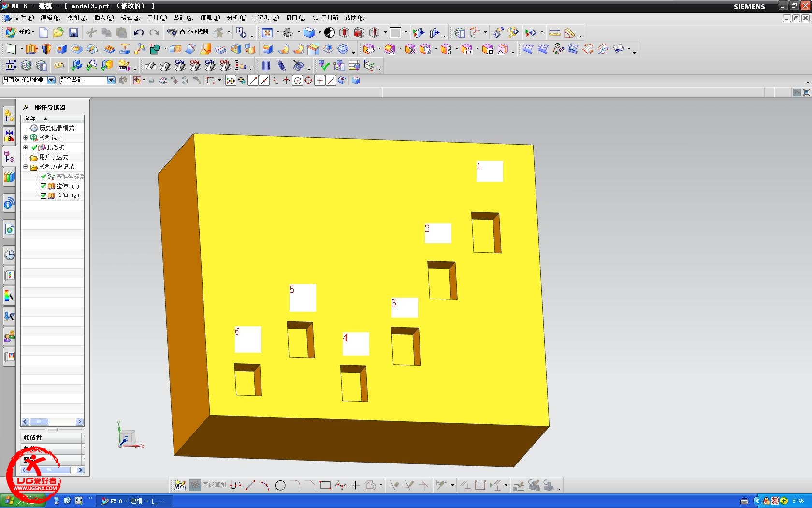Select the Rectangle sketch tool
Image resolution: width=812 pixels, height=508 pixels.
click(x=325, y=485)
